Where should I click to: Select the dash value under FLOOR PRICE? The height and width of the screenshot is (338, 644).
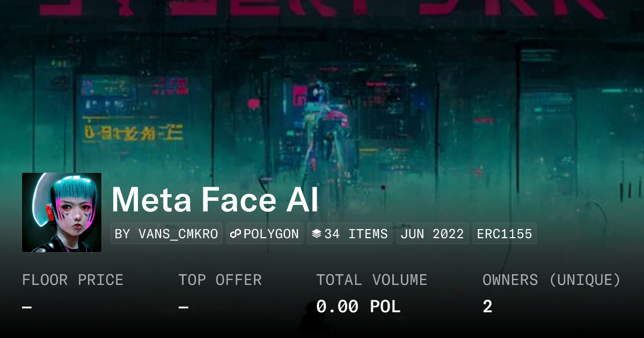[x=27, y=307]
